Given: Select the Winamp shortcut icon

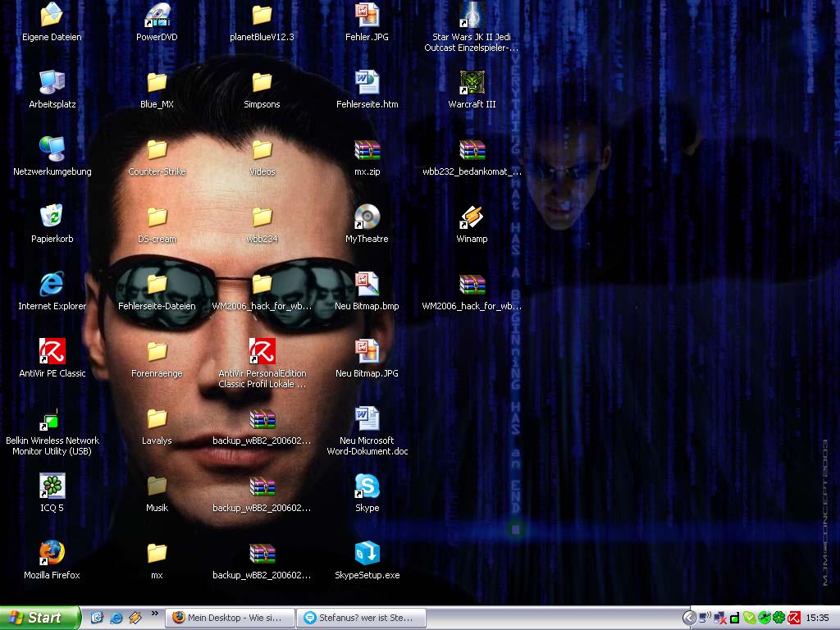Looking at the screenshot, I should coord(472,217).
